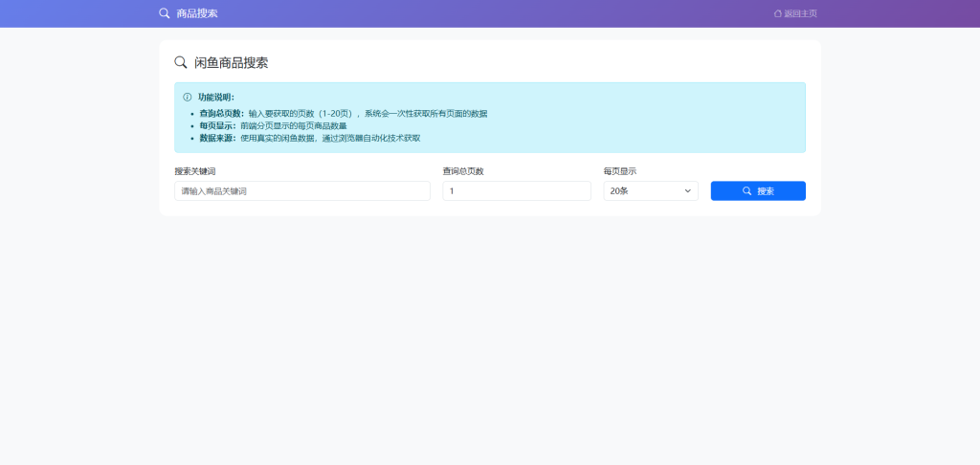This screenshot has width=980, height=465.
Task: Focus the 搜索关键词 keyword input field
Action: [x=302, y=191]
